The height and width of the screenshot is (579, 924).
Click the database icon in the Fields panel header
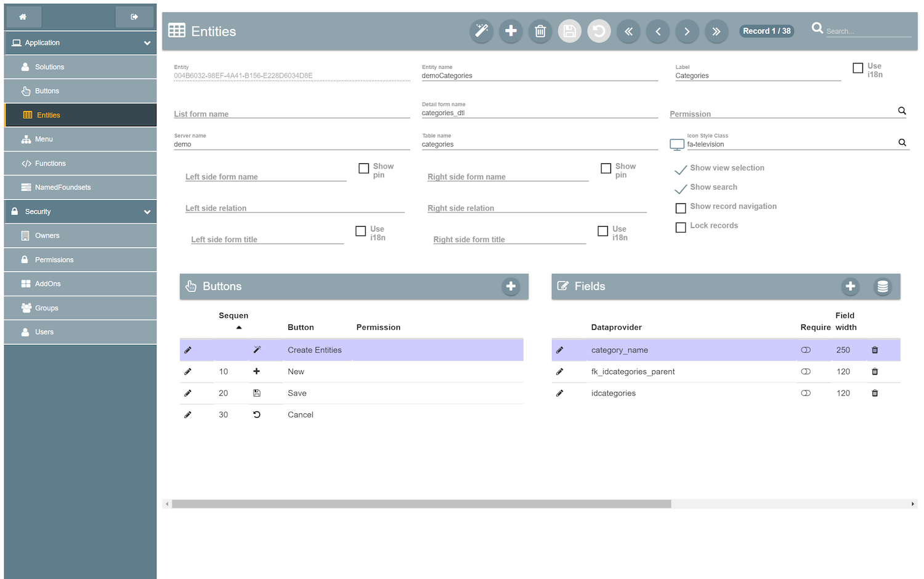point(883,286)
